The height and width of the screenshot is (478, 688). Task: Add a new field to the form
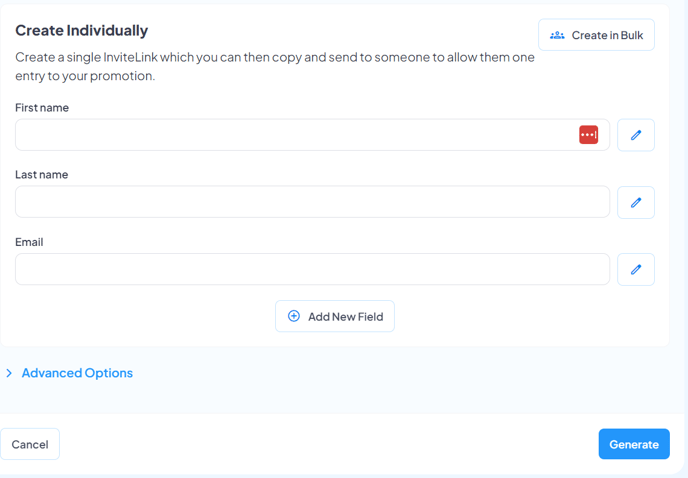pos(335,316)
